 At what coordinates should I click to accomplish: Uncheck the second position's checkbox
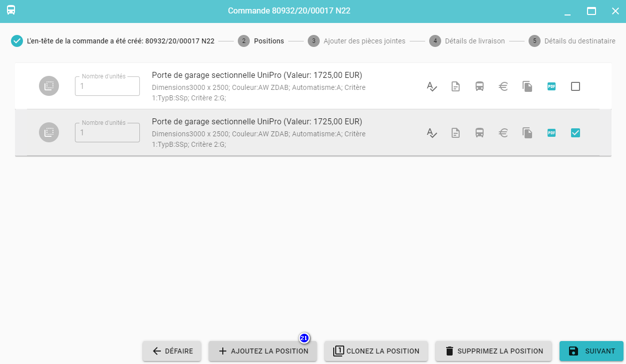(x=576, y=133)
